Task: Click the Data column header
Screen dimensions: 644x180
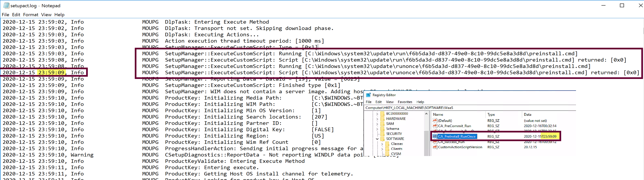Action: pos(528,114)
